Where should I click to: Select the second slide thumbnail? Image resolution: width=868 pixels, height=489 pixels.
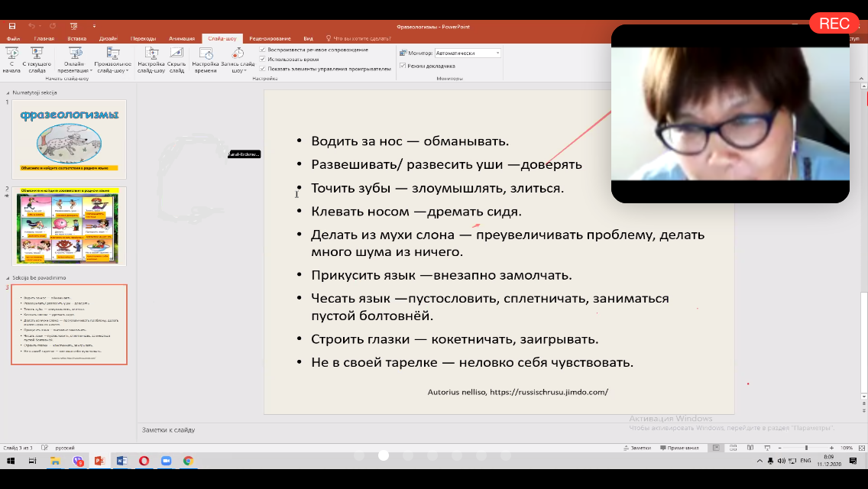click(x=69, y=227)
